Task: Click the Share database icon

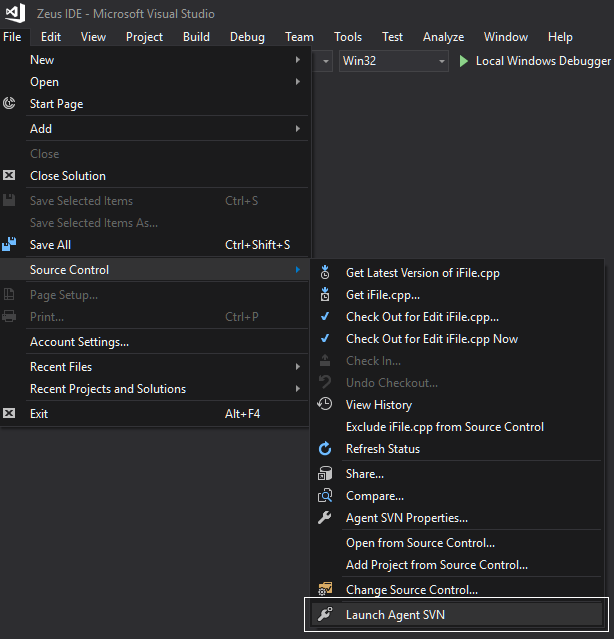Action: 325,474
